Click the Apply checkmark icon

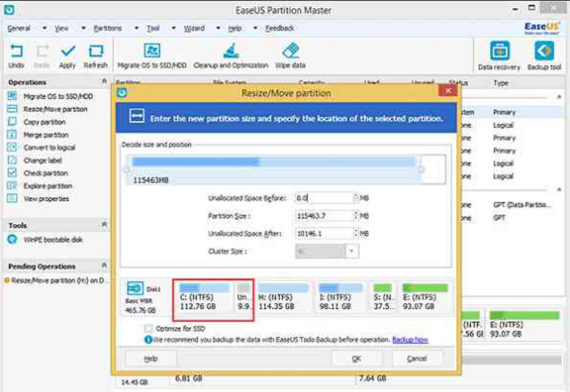[68, 51]
